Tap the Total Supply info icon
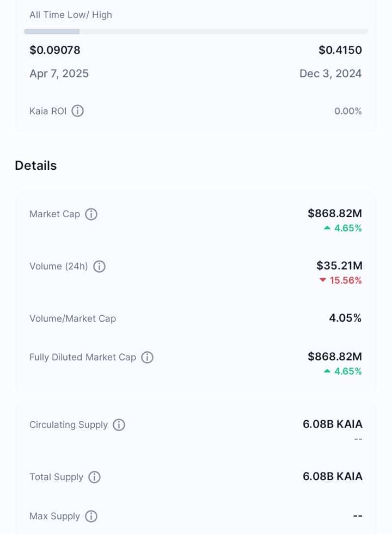 (x=94, y=477)
